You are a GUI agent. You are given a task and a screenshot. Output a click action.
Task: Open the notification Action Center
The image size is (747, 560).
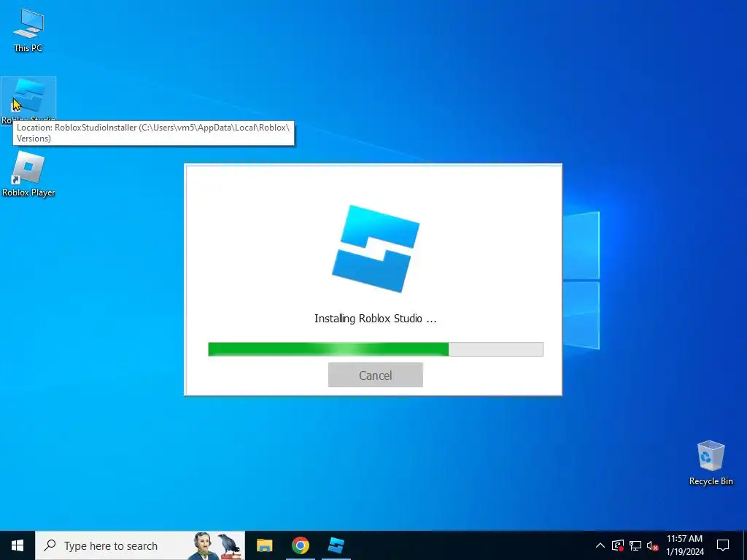tap(723, 545)
